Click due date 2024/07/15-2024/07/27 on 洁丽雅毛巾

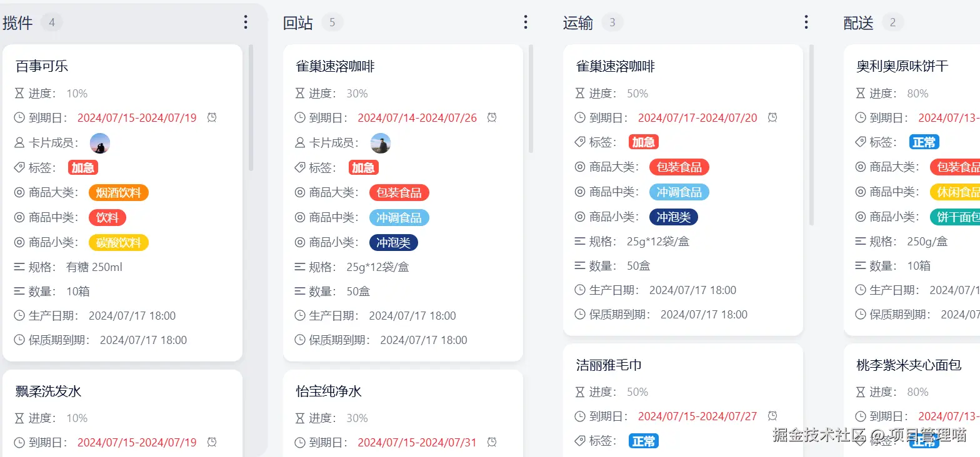click(x=697, y=416)
